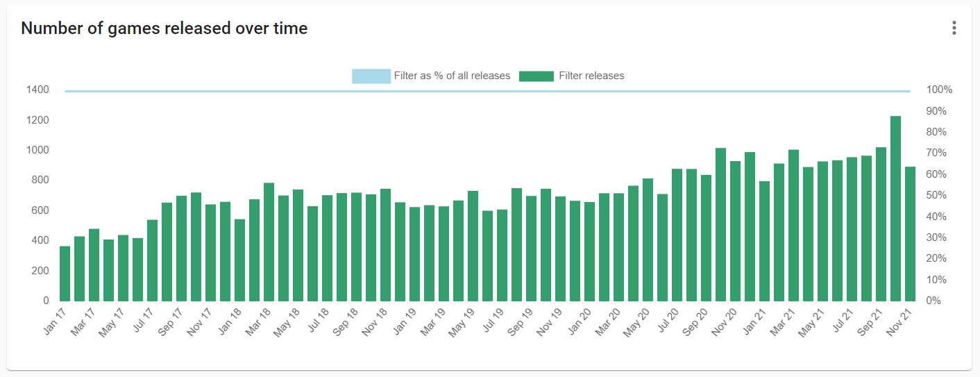The width and height of the screenshot is (980, 377).
Task: Click the '100%' right axis label
Action: tap(940, 90)
